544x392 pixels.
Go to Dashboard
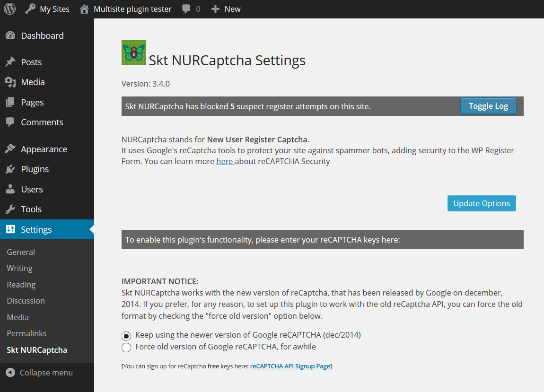[42, 35]
